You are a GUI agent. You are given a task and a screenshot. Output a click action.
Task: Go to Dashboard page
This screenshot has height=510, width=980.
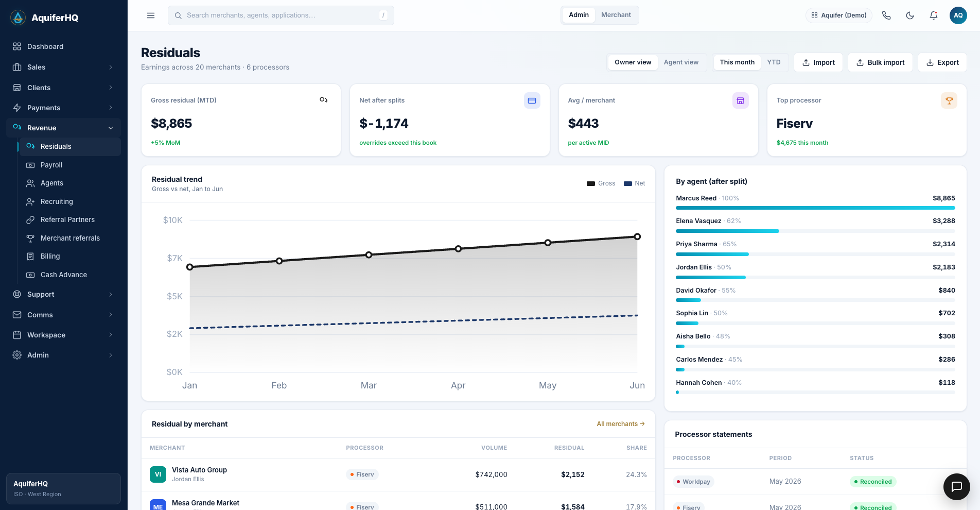[63, 46]
